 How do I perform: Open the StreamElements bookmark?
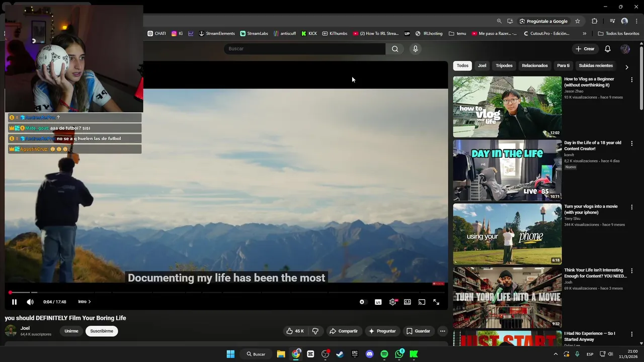click(217, 34)
